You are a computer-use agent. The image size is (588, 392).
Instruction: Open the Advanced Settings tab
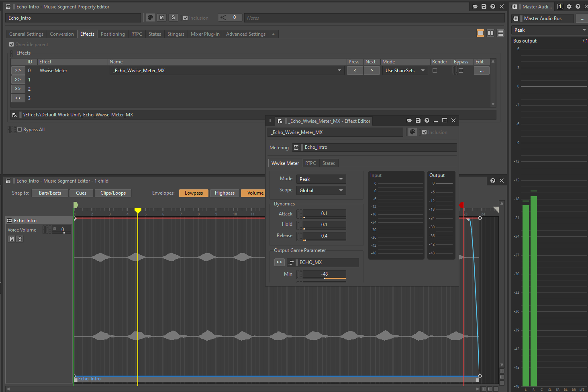(x=245, y=34)
